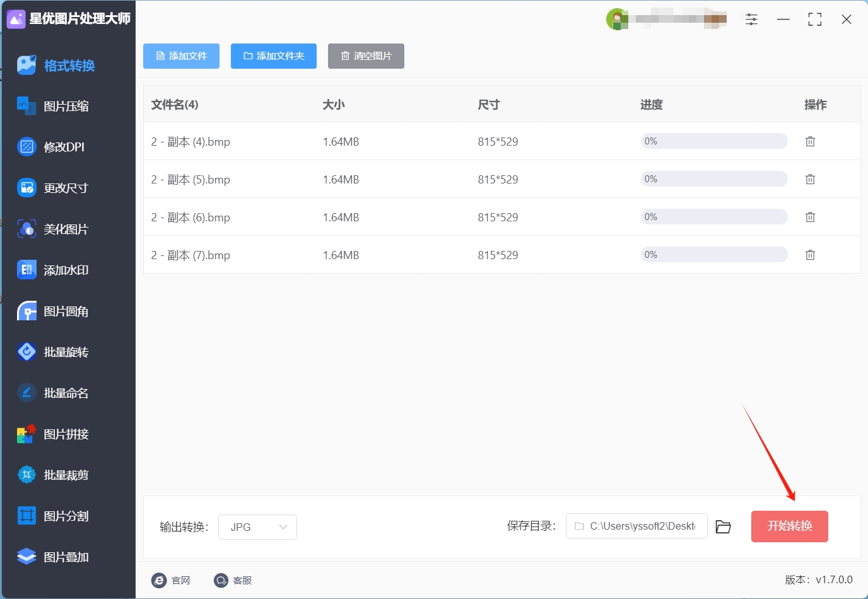868x599 pixels.
Task: Click the 文件名(4) column header
Action: point(175,105)
